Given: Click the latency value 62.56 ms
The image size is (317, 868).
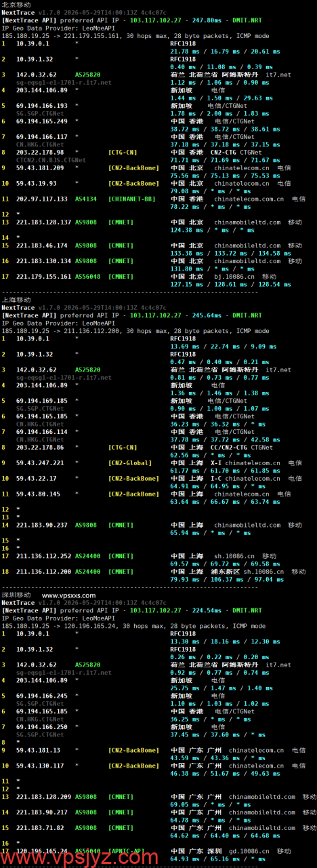Looking at the screenshot, I should point(184,455).
